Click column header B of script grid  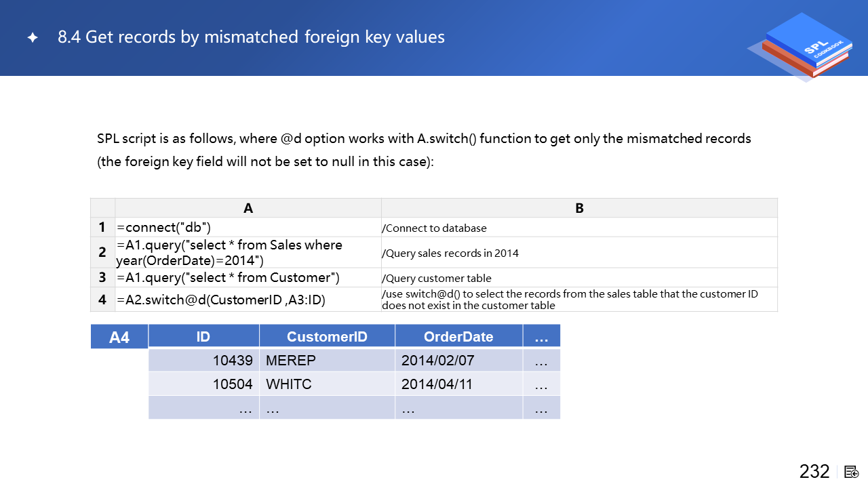point(579,208)
